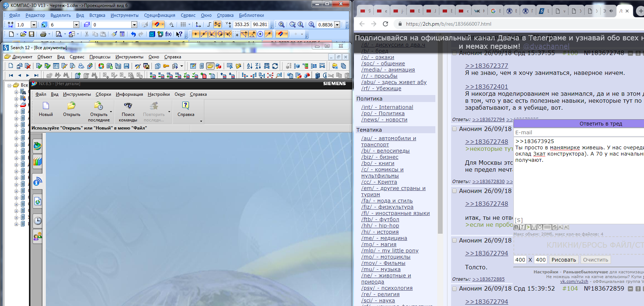644x306 pixels.
Task: Open global snaps magnet dropdown in KOMPAS
Action: pos(162,25)
